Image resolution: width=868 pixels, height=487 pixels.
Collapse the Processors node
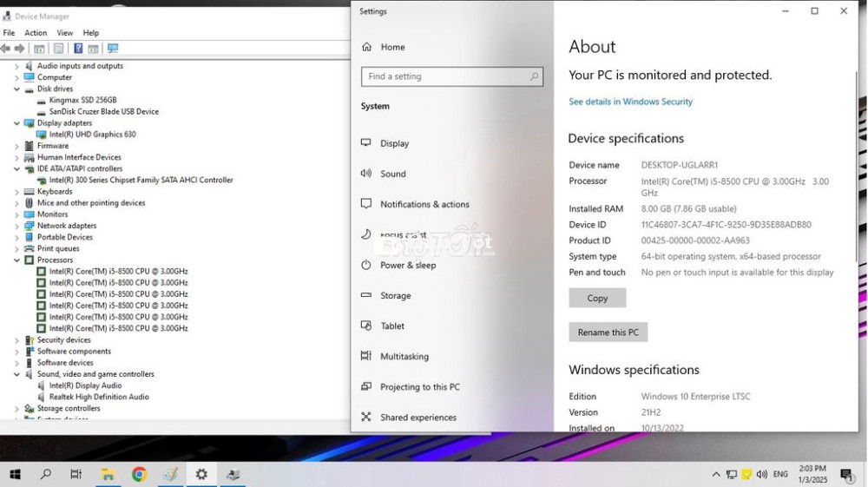16,260
